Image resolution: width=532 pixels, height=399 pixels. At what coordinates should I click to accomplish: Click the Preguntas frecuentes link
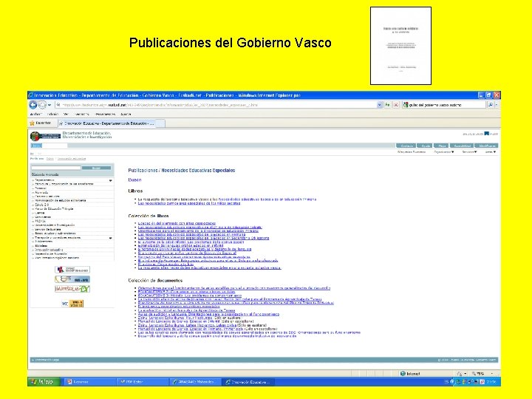(412, 152)
